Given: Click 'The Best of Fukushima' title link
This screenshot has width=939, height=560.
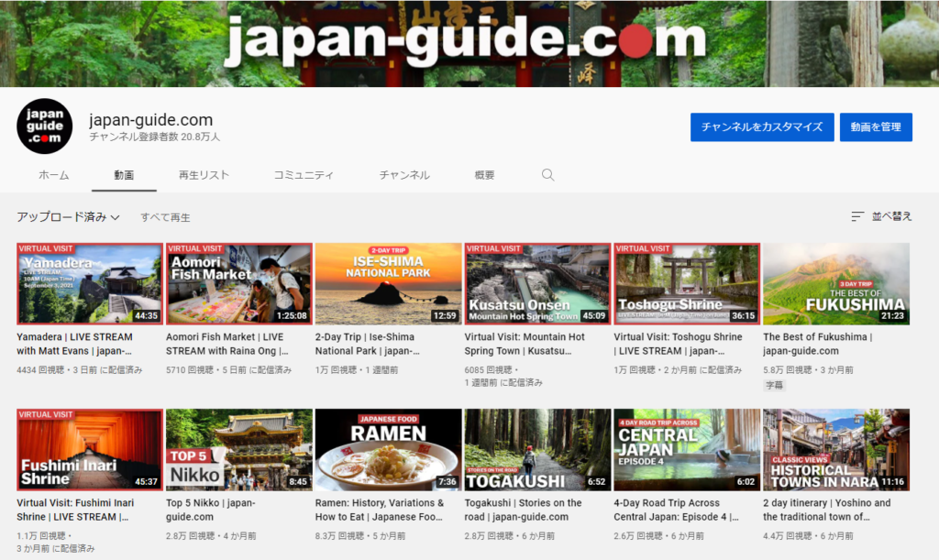Looking at the screenshot, I should click(817, 344).
